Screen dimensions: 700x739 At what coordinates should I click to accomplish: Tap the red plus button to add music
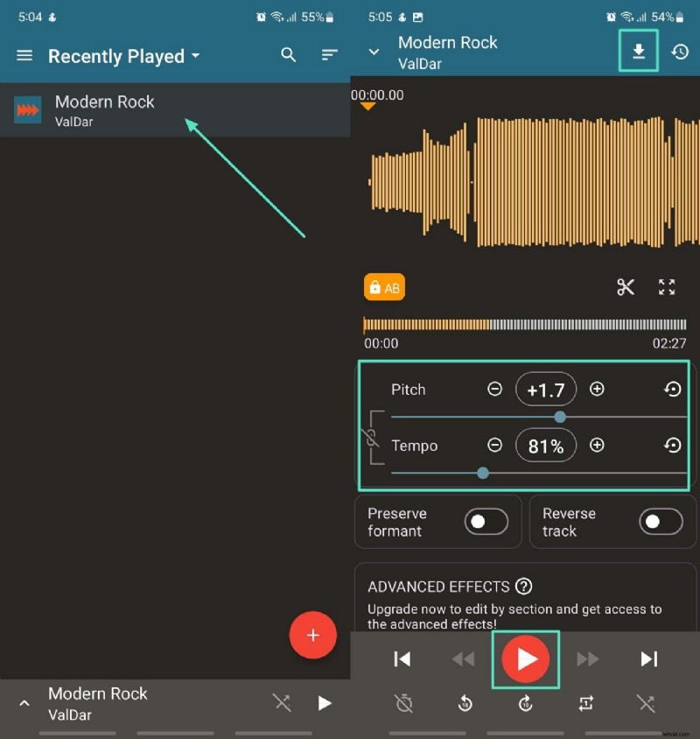coord(313,636)
